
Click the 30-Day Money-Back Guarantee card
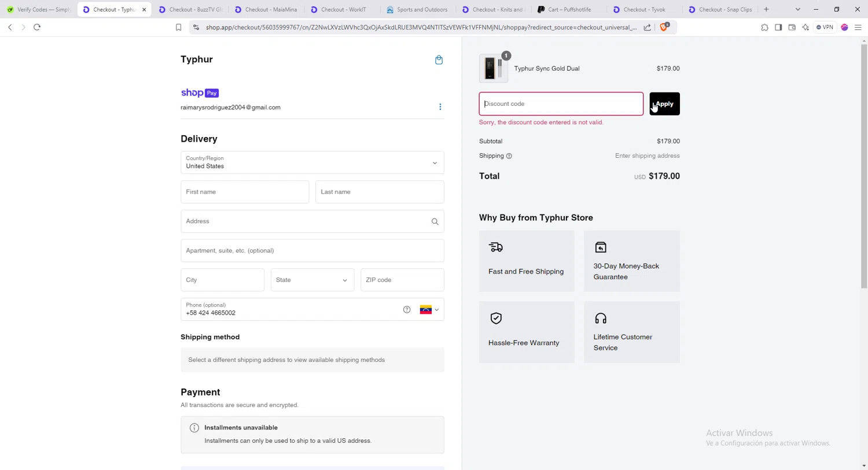pyautogui.click(x=632, y=261)
